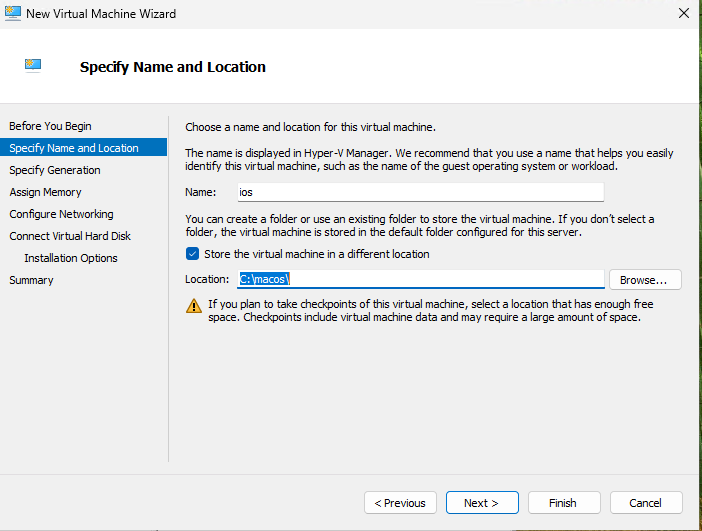Open Installation Options sub-step
The height and width of the screenshot is (531, 702).
[71, 258]
